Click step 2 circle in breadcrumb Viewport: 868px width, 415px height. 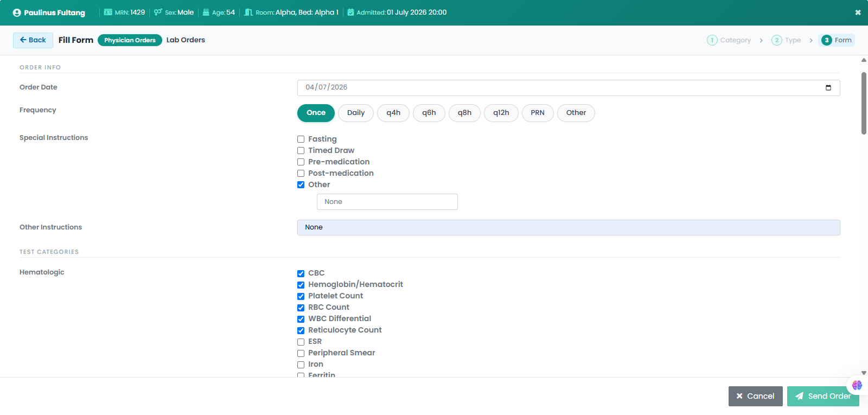point(777,40)
